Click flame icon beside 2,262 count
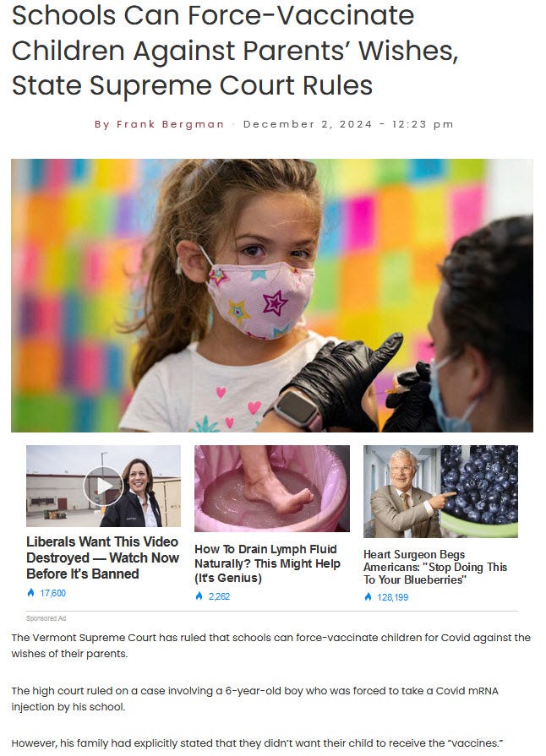 (199, 596)
